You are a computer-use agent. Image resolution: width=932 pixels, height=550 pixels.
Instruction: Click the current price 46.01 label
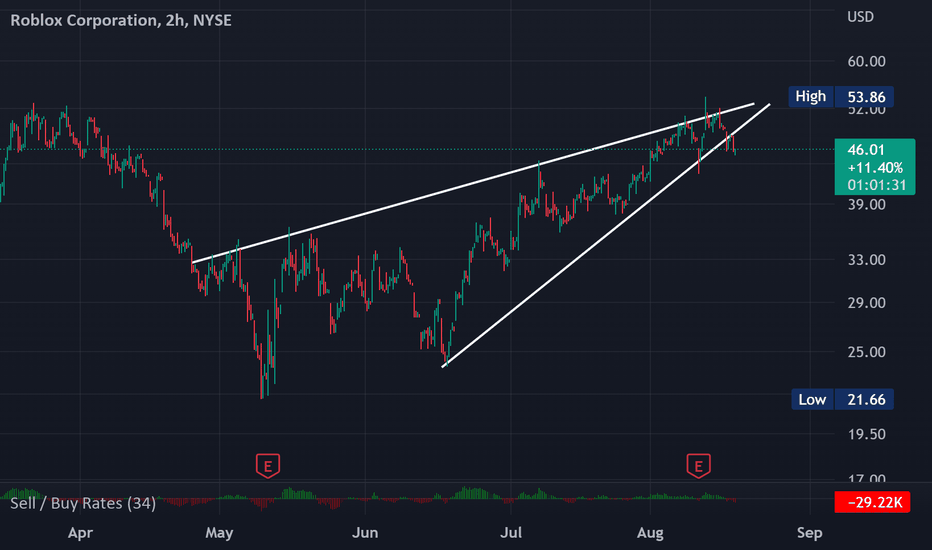865,150
